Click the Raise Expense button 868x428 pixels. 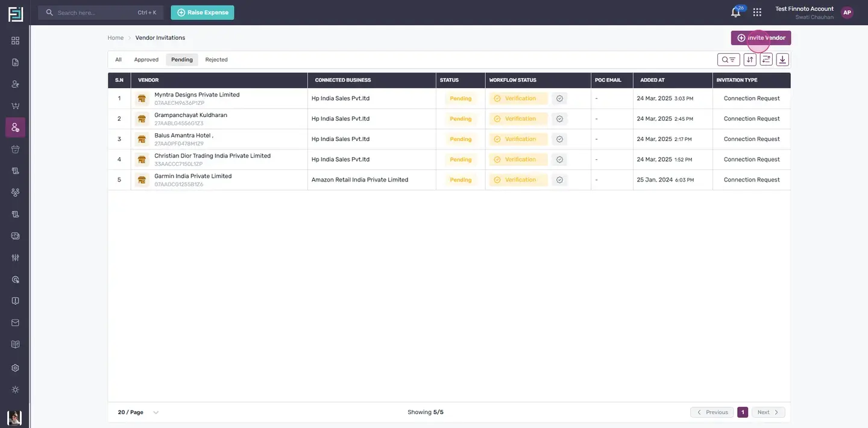pyautogui.click(x=203, y=13)
